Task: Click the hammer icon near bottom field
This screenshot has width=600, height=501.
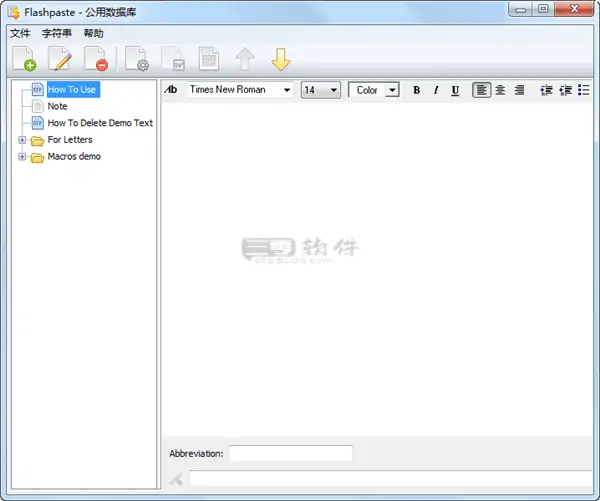Action: [176, 479]
